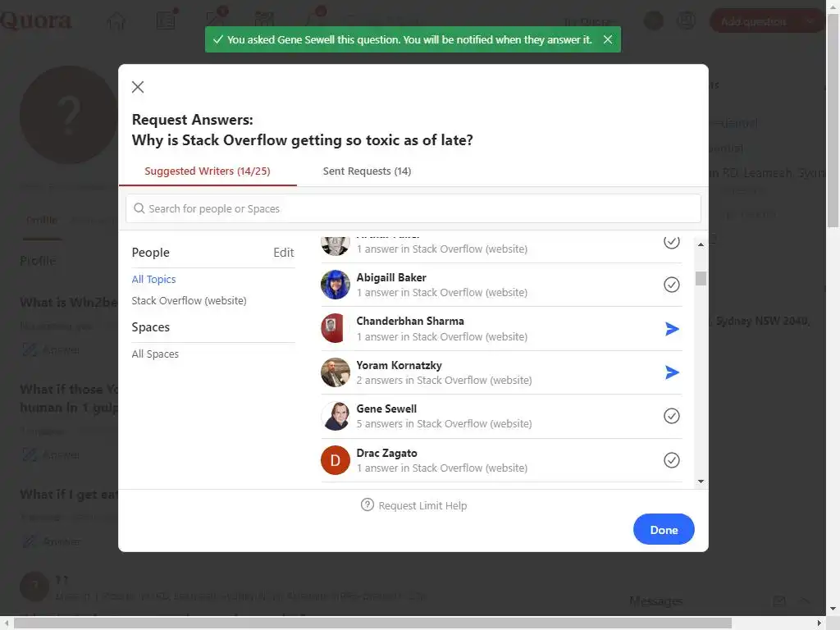Send request to Chanderbhan Sharma

click(x=672, y=329)
